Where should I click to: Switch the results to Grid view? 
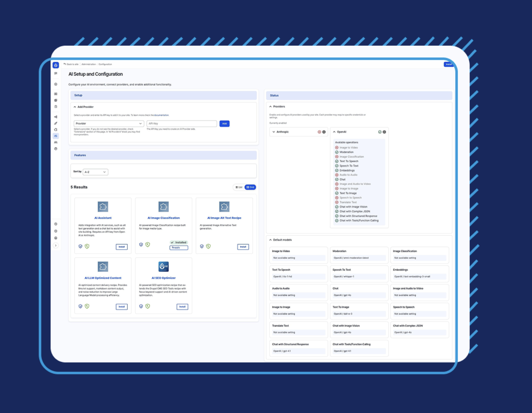250,187
